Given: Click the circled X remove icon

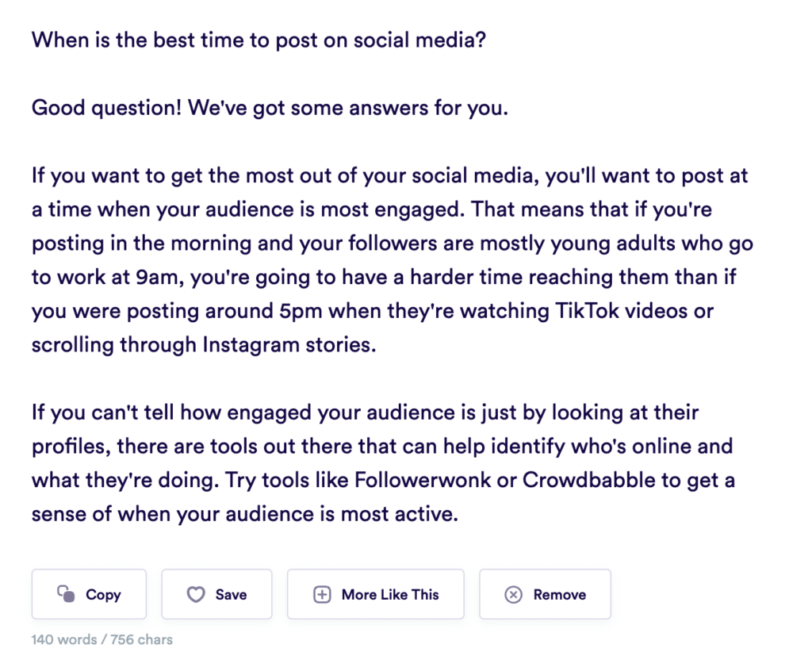Looking at the screenshot, I should pos(513,594).
